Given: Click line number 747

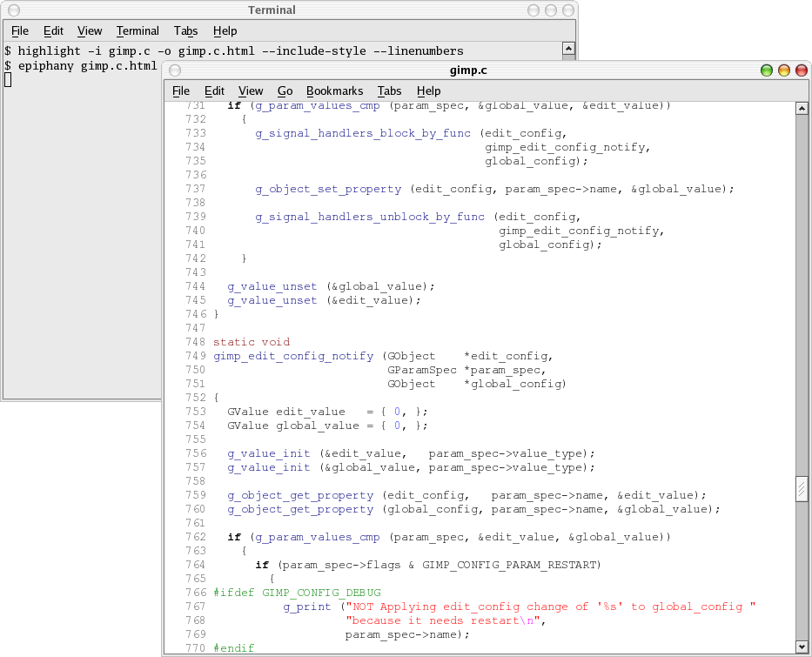Looking at the screenshot, I should pos(195,328).
